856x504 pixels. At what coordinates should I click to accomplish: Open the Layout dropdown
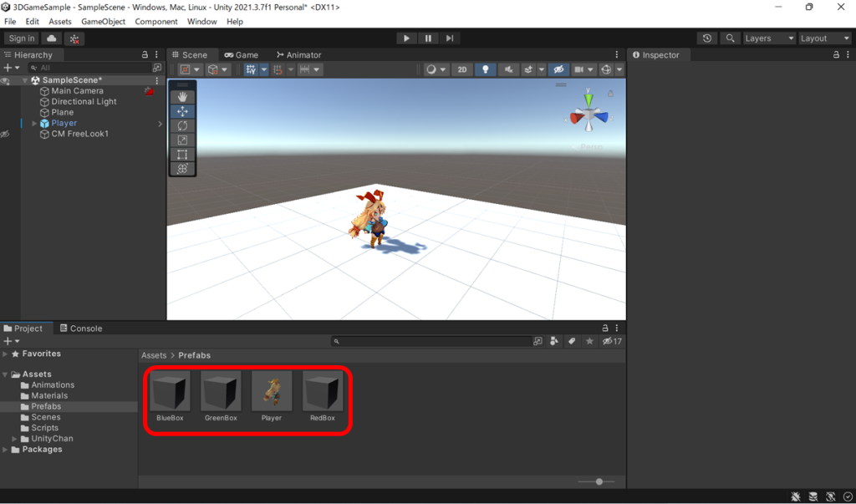[x=824, y=38]
